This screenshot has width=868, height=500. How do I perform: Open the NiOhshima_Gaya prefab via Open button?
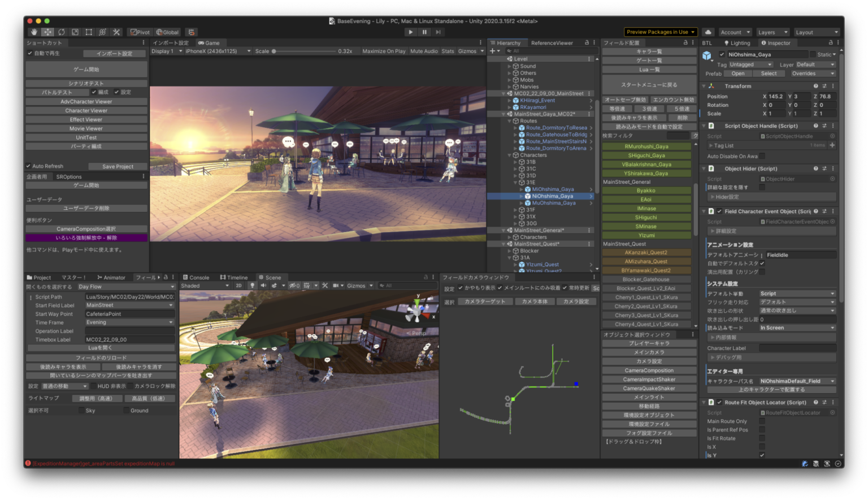point(737,73)
